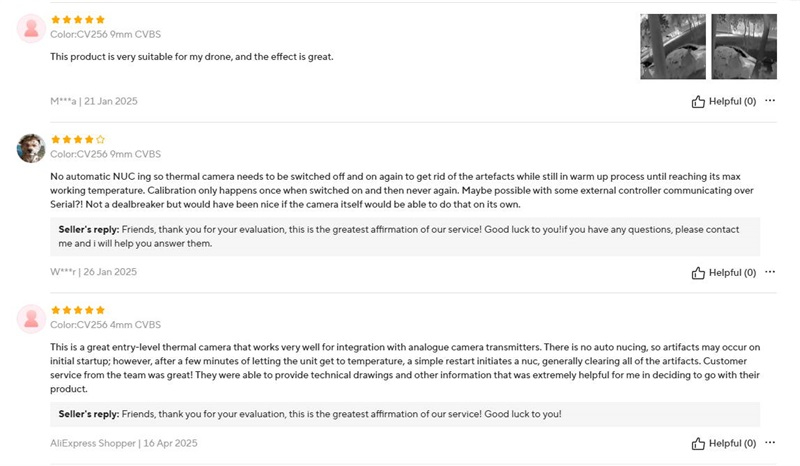Click thumbs-up icon on AliExpress Shopper's review
This screenshot has width=800, height=466.
[698, 444]
